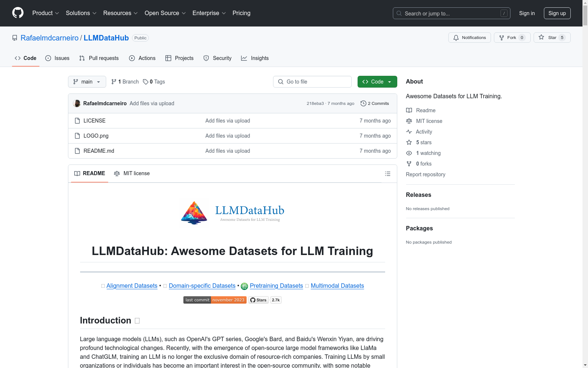Screen dimensions: 588x368
Task: Click the commit history clock icon
Action: pos(363,103)
